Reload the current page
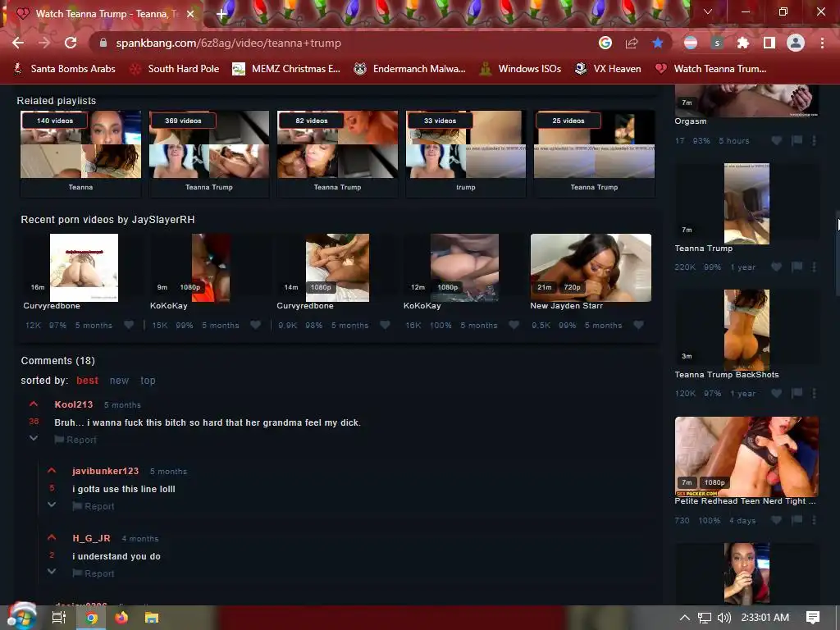Image resolution: width=840 pixels, height=630 pixels. [x=71, y=43]
